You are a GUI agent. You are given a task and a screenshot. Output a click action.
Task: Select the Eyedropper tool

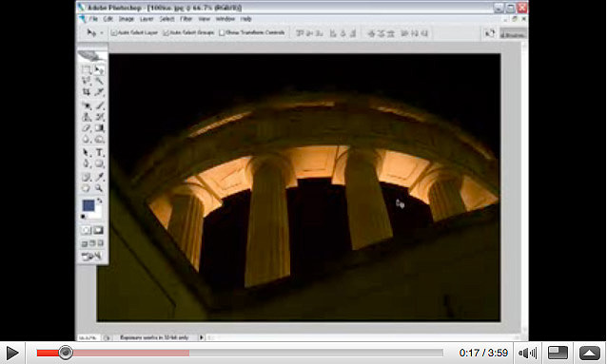100,177
